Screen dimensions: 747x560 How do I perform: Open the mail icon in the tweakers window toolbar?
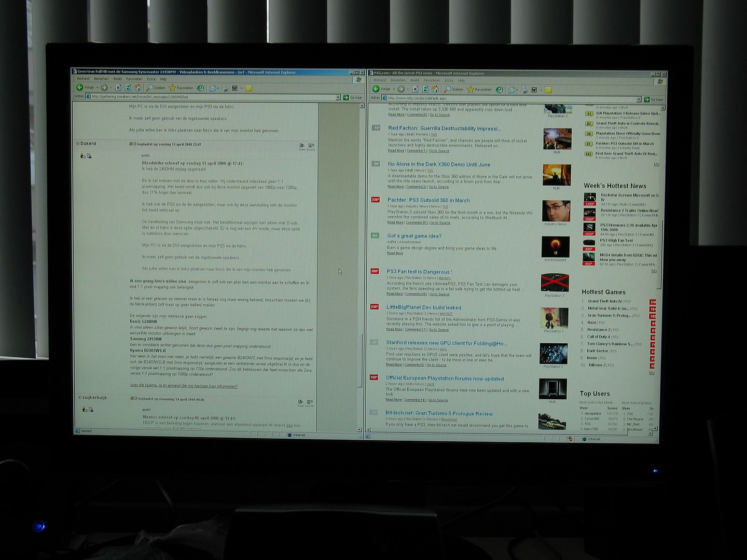[213, 88]
